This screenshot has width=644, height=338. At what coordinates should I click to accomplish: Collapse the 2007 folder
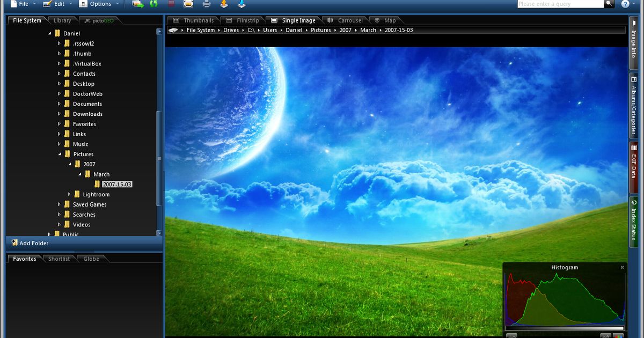[70, 164]
